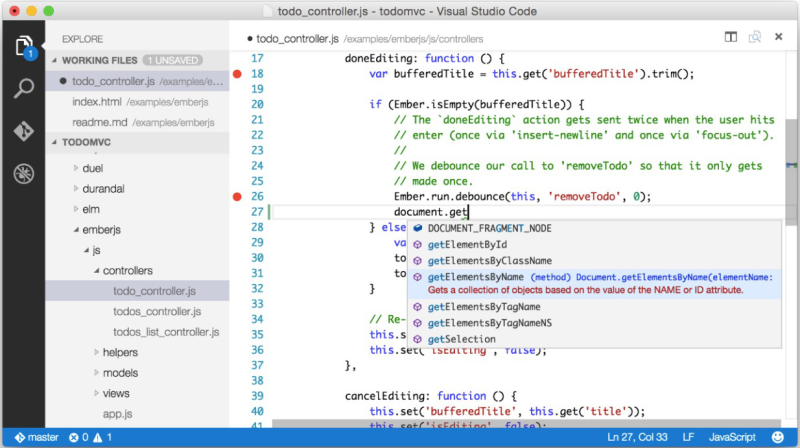This screenshot has height=448, width=800.
Task: Collapse the controllers folder
Action: 96,270
